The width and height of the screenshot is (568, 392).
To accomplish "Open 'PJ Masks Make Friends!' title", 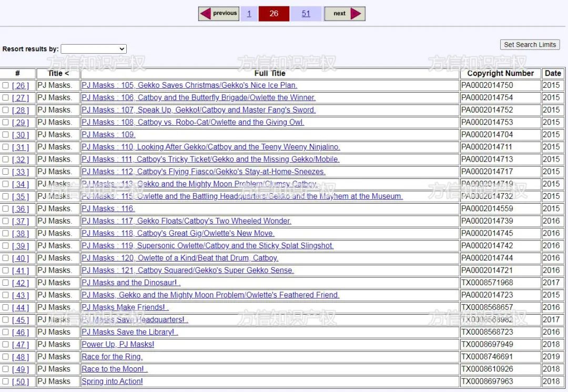I will 125,307.
